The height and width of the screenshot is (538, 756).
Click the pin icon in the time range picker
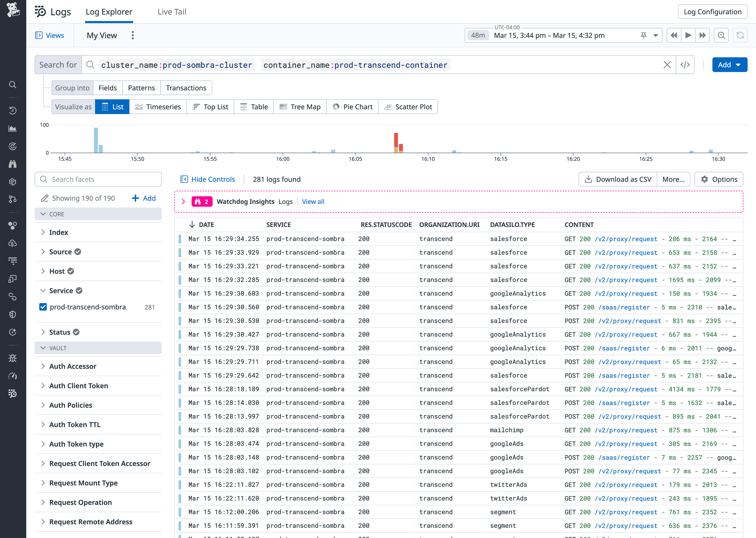click(x=643, y=35)
